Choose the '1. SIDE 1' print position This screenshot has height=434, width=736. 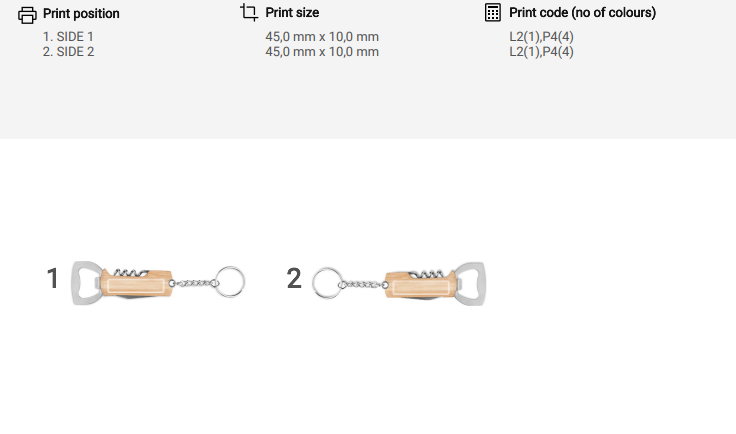(68, 37)
